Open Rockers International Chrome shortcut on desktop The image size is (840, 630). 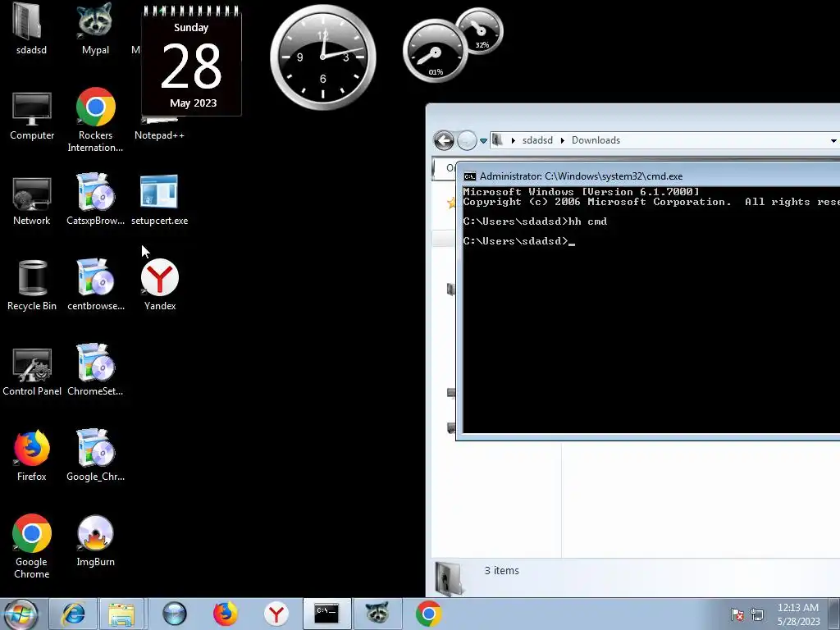click(95, 120)
